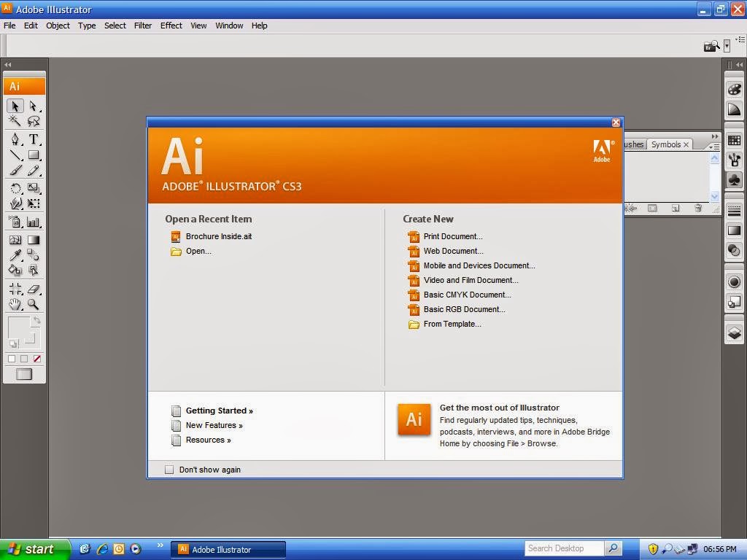Choose the Magic Wand tool

click(15, 120)
